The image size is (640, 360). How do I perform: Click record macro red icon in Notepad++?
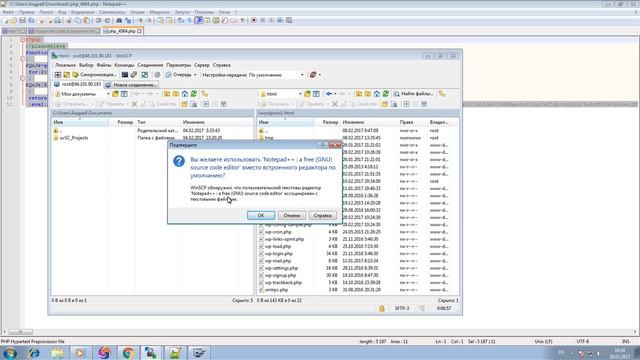(x=254, y=20)
